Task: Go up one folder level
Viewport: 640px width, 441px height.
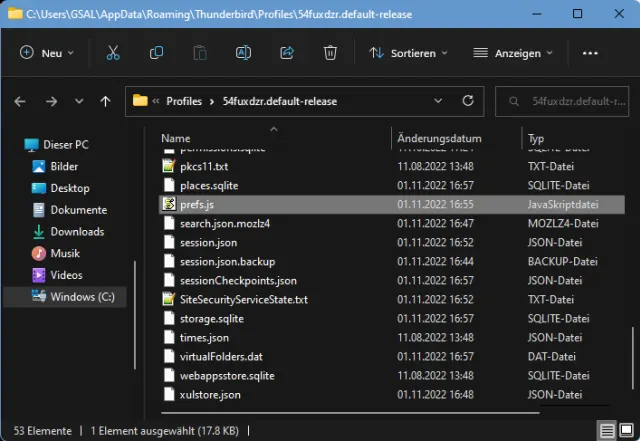Action: pyautogui.click(x=105, y=101)
